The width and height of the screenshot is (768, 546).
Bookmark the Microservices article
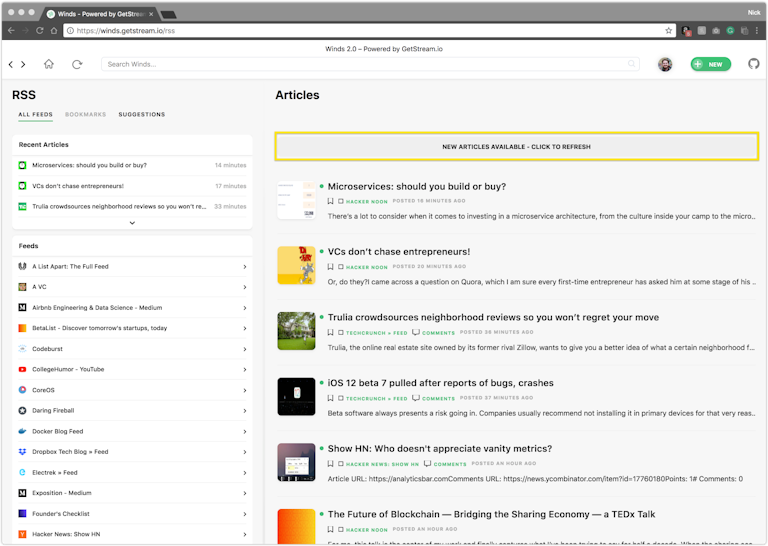(x=331, y=201)
